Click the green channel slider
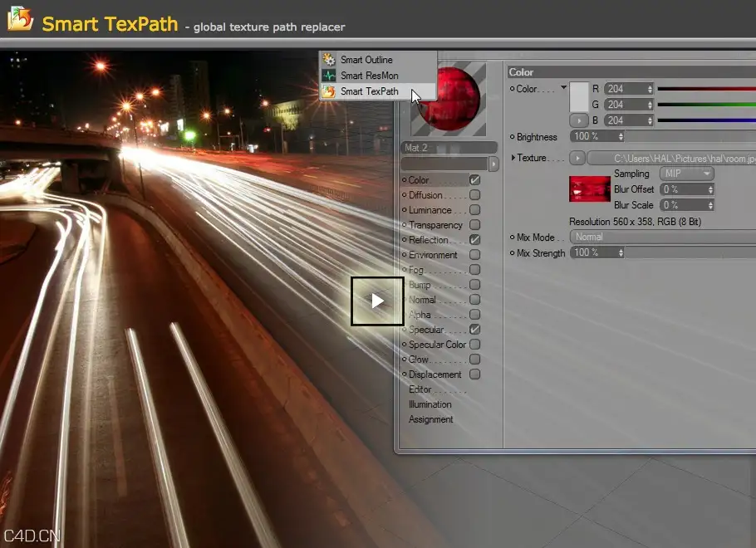 point(707,104)
